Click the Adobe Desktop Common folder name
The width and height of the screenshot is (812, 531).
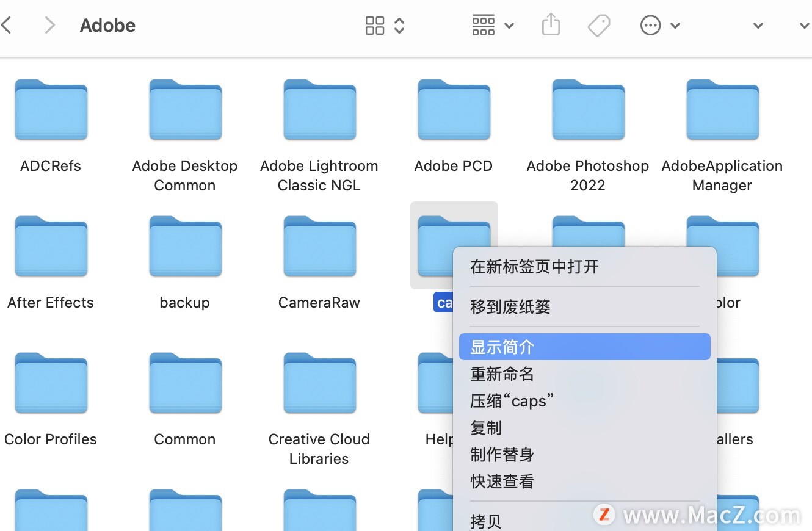[185, 176]
